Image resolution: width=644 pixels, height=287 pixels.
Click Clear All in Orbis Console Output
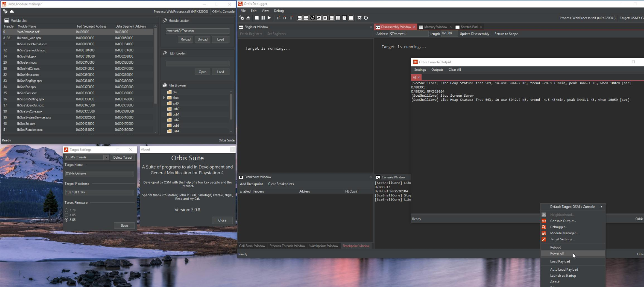[x=454, y=70]
